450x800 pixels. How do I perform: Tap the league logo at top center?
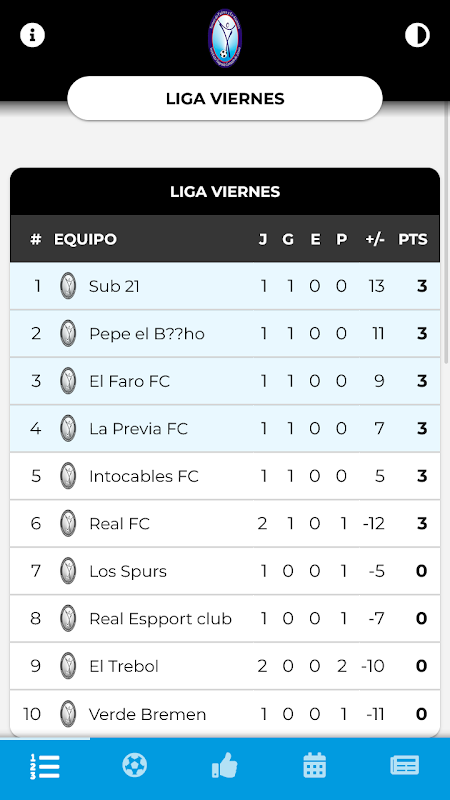tap(225, 39)
